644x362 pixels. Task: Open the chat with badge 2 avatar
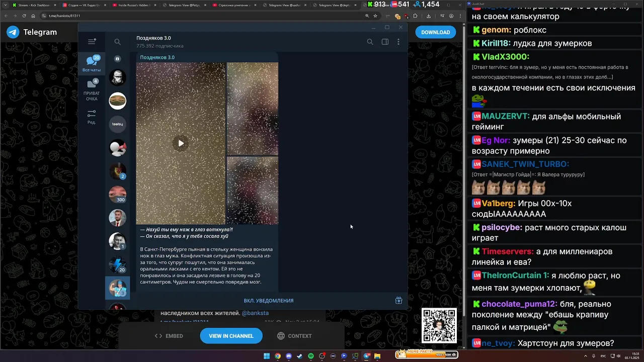[x=118, y=171]
